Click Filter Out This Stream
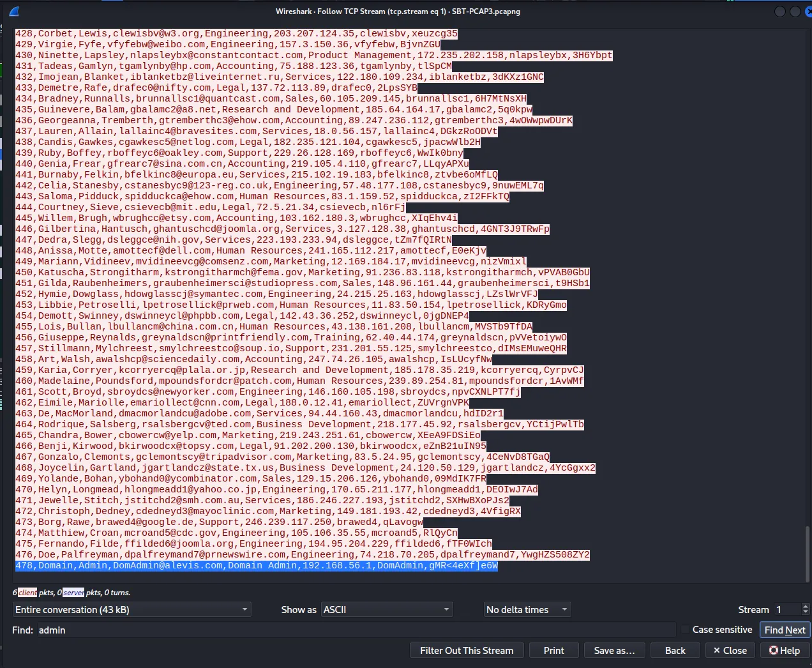The image size is (812, 668). tap(467, 650)
